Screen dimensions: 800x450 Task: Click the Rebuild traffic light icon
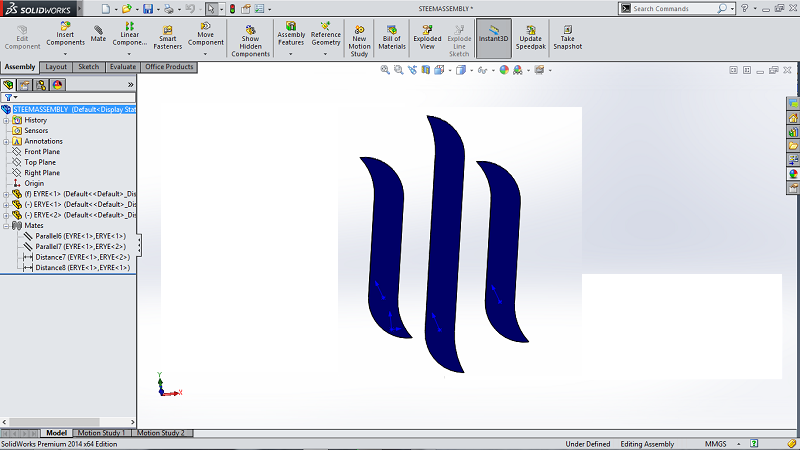(232, 9)
